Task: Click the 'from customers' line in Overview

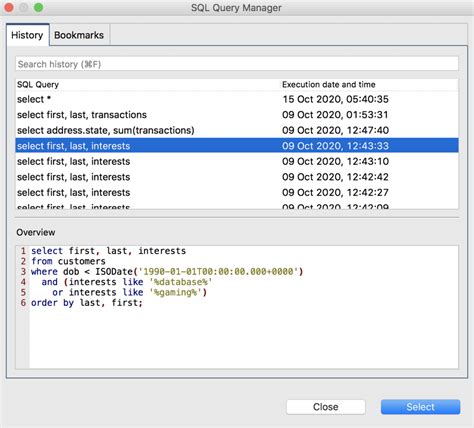Action: click(68, 261)
